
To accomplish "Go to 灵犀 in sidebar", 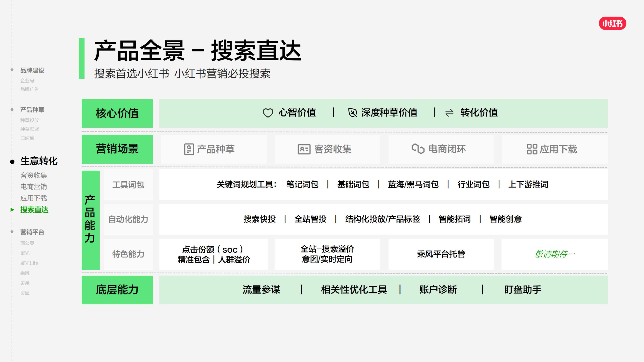I will pyautogui.click(x=25, y=293).
